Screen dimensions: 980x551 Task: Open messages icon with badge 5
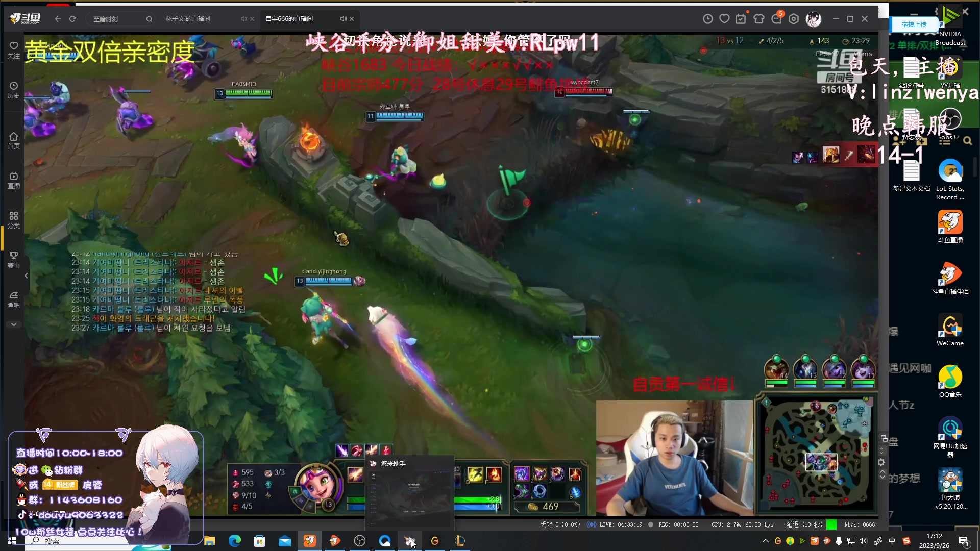(x=776, y=19)
